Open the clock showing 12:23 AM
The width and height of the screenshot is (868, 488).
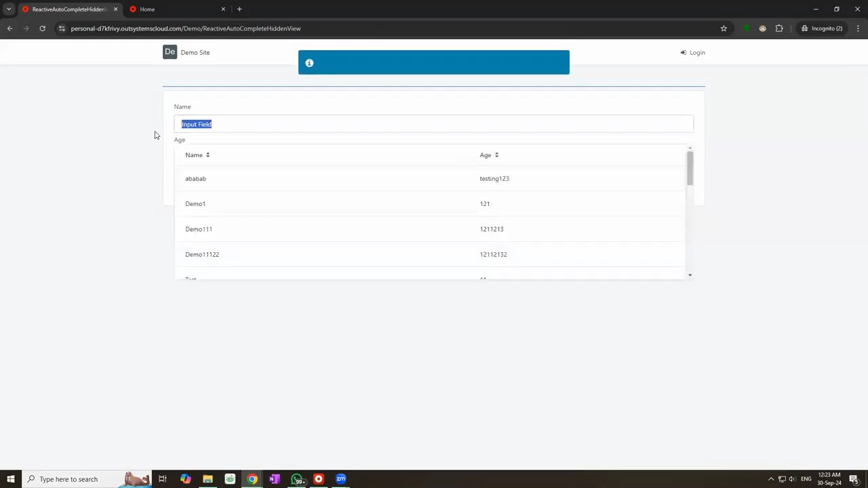pyautogui.click(x=830, y=479)
